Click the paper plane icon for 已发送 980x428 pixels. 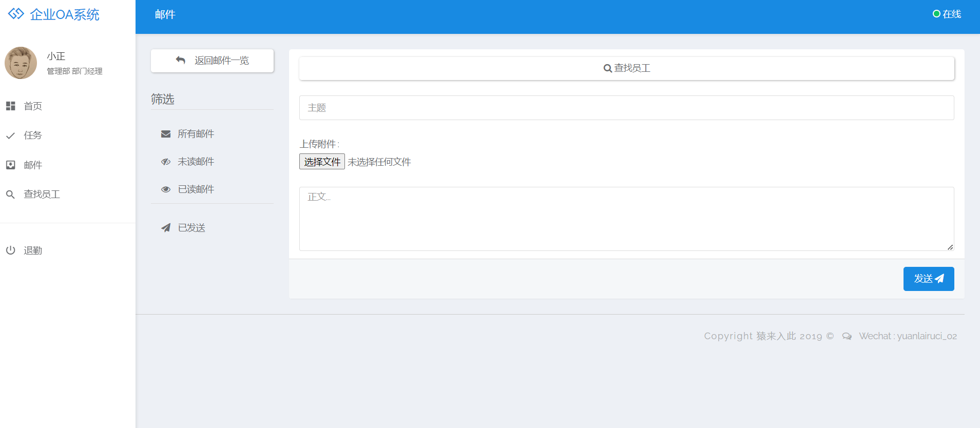[x=166, y=228]
